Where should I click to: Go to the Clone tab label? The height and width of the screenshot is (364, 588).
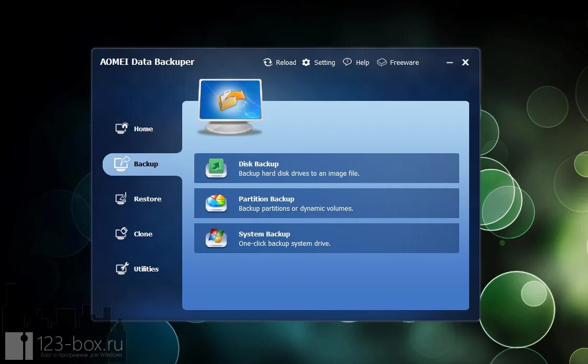click(143, 234)
